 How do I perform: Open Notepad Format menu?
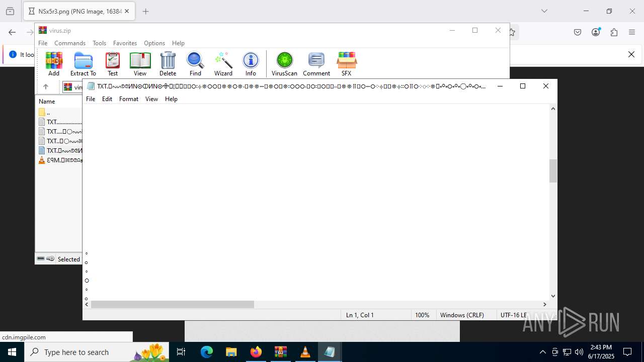[x=129, y=99]
